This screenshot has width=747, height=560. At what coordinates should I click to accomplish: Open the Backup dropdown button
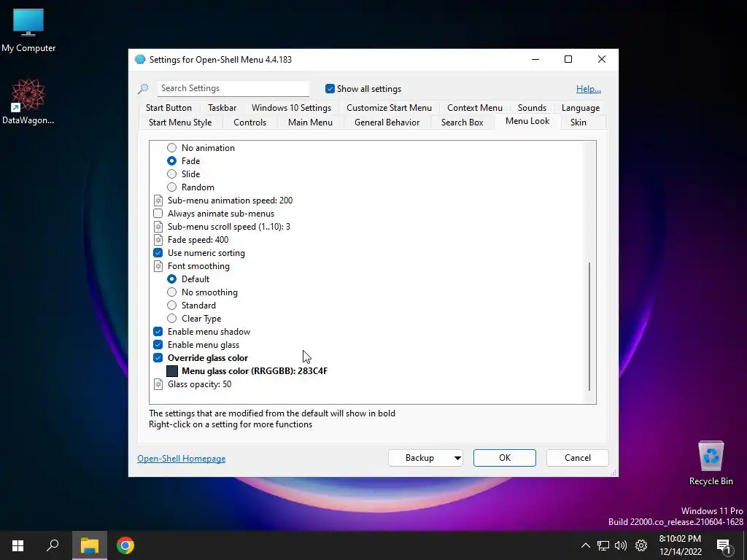point(425,458)
